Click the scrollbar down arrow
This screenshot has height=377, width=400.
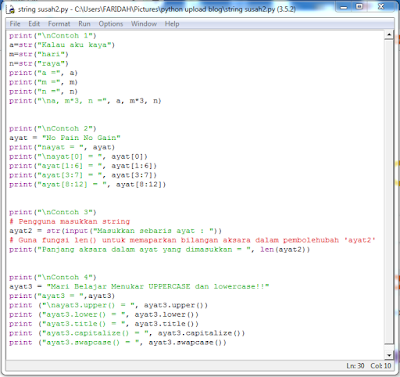[x=389, y=355]
